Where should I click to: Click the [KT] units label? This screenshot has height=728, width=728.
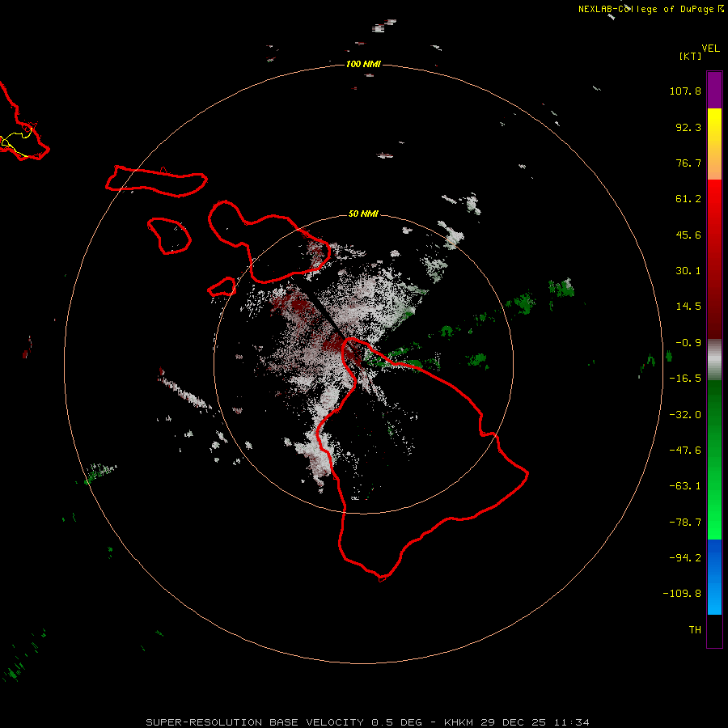pyautogui.click(x=690, y=56)
